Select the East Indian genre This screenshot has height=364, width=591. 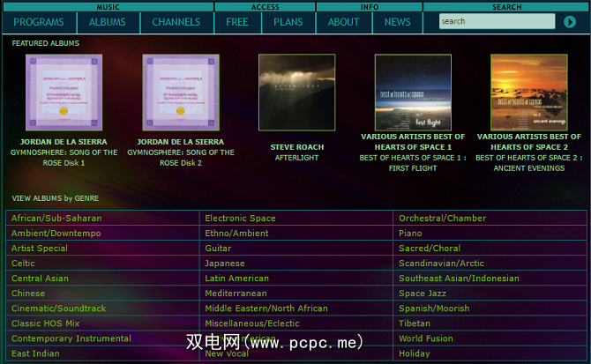click(x=35, y=353)
